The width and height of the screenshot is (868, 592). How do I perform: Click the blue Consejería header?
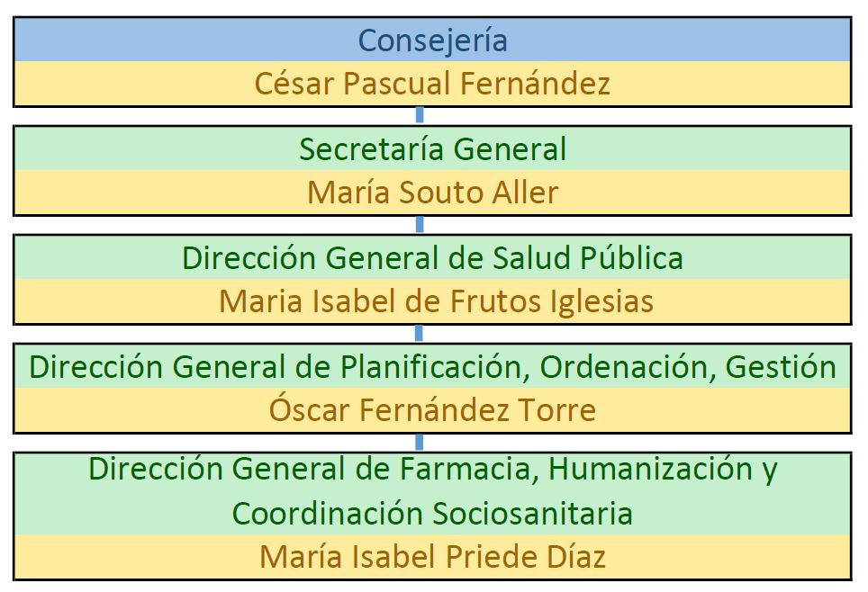click(432, 40)
